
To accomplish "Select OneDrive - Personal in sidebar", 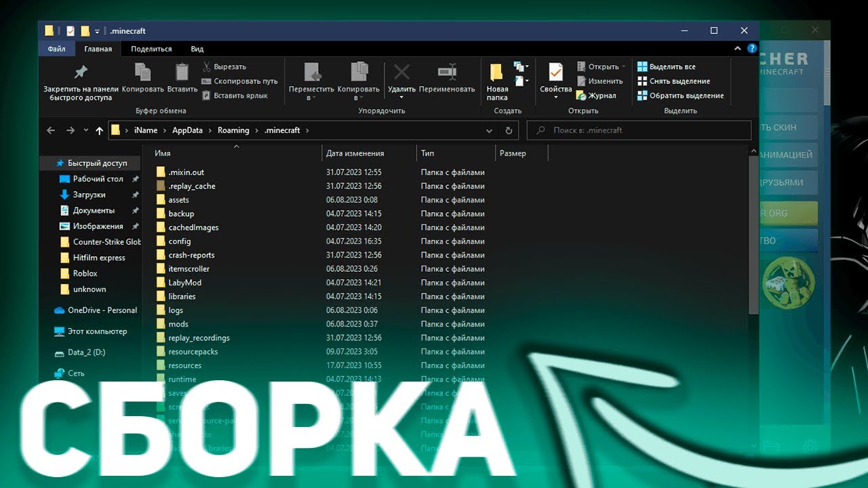I will coord(95,310).
